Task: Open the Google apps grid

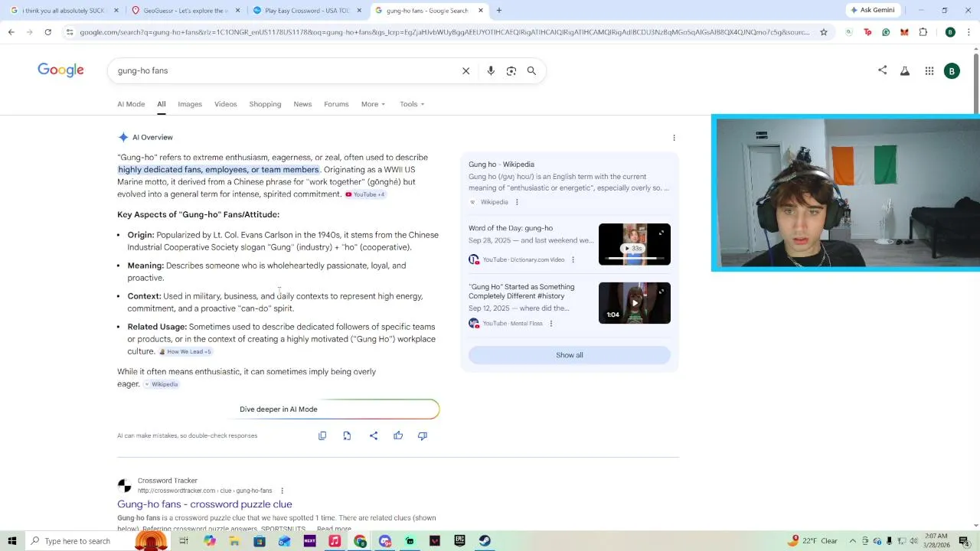Action: [929, 70]
